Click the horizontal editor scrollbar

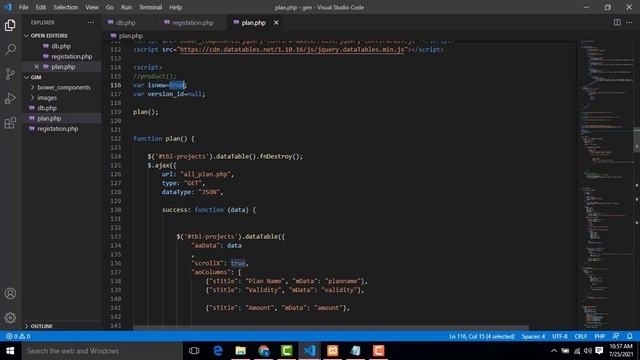[331, 328]
